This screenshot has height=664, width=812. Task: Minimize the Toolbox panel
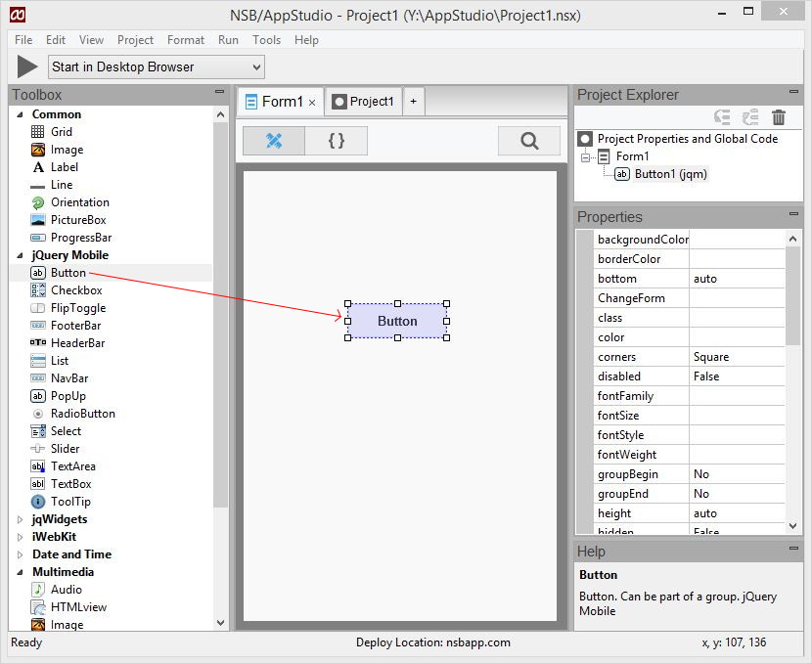coord(219,92)
